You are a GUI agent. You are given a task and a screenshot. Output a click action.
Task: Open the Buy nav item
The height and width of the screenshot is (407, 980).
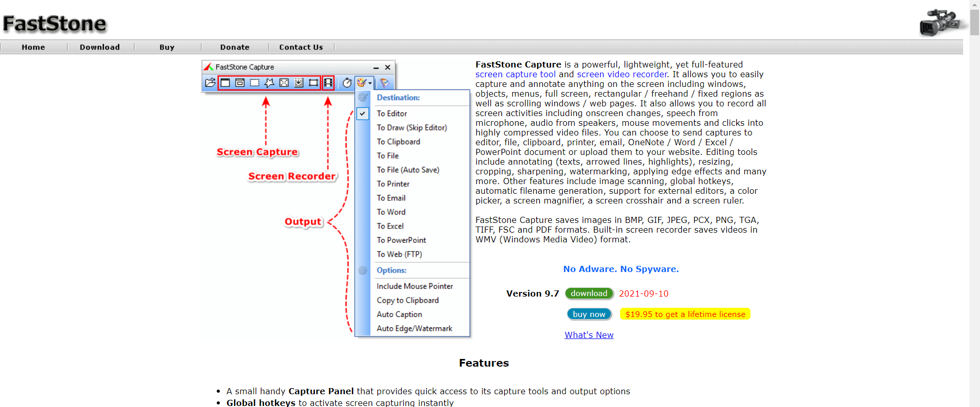click(x=167, y=47)
